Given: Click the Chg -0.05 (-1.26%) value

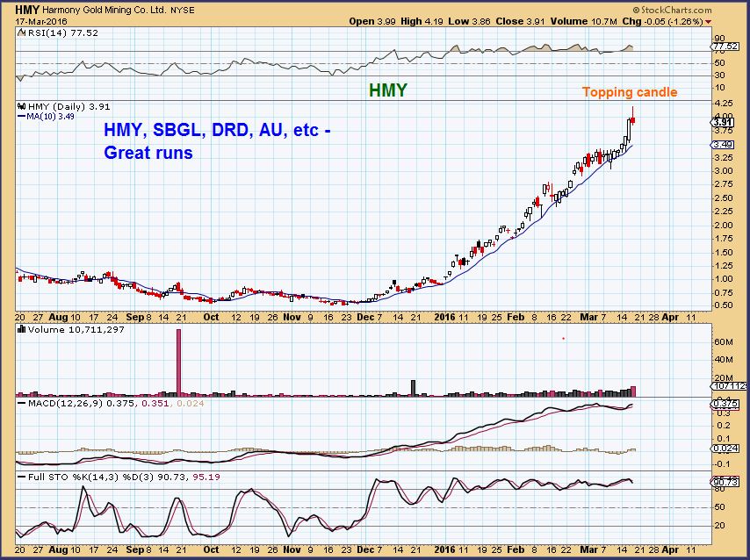Looking at the screenshot, I should click(662, 22).
